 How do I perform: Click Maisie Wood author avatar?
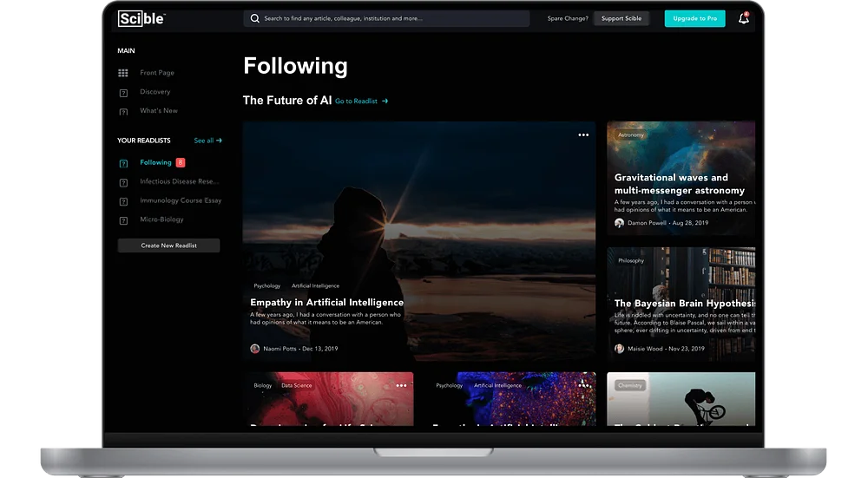coord(619,349)
